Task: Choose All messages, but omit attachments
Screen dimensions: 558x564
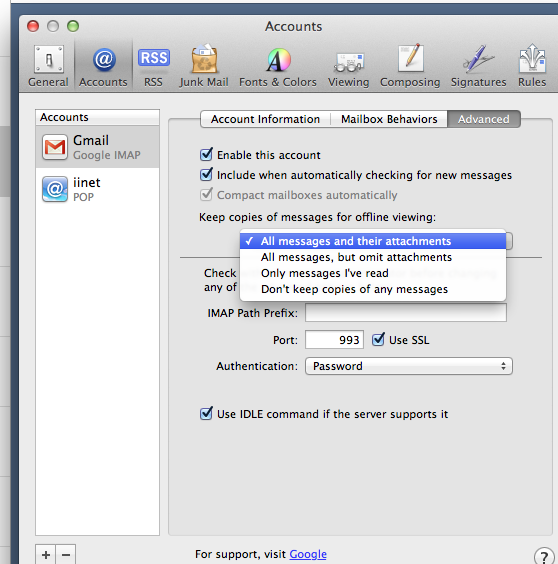Action: pos(373,257)
